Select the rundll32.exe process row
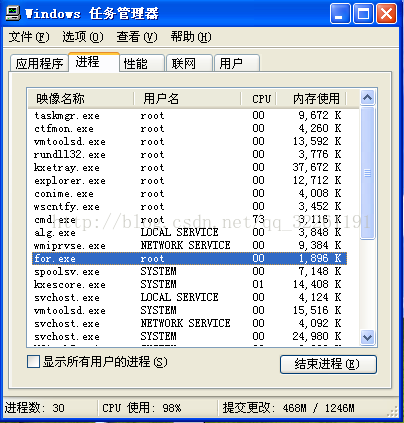Screen dimensions: 404x423 (x=189, y=155)
